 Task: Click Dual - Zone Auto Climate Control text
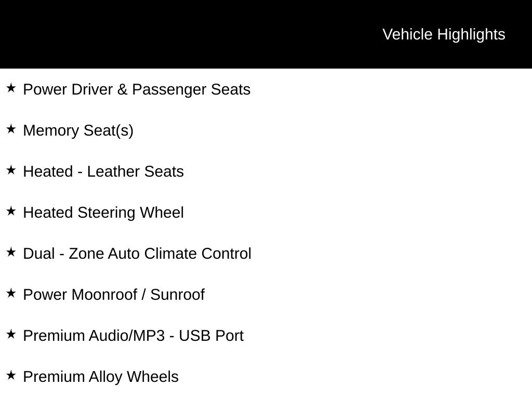coord(137,254)
